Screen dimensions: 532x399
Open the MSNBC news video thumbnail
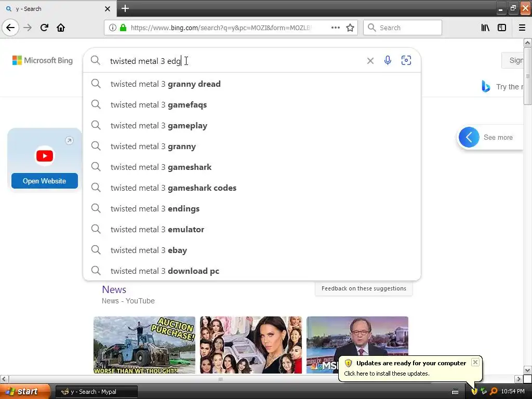[x=357, y=345]
